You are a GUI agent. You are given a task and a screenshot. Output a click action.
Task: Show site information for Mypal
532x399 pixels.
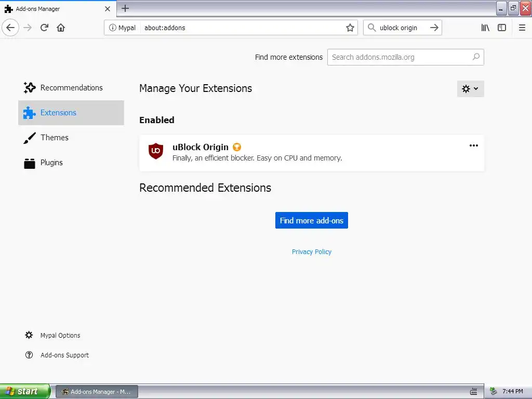(122, 28)
